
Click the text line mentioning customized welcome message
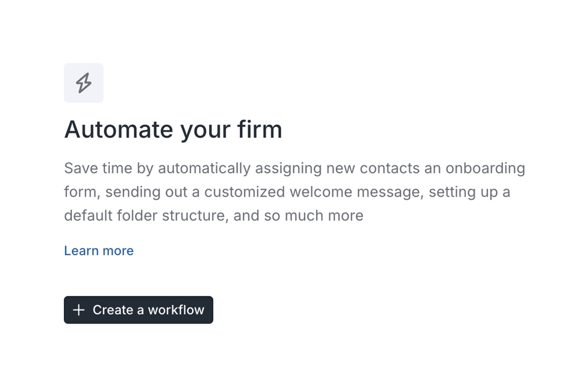tap(287, 192)
